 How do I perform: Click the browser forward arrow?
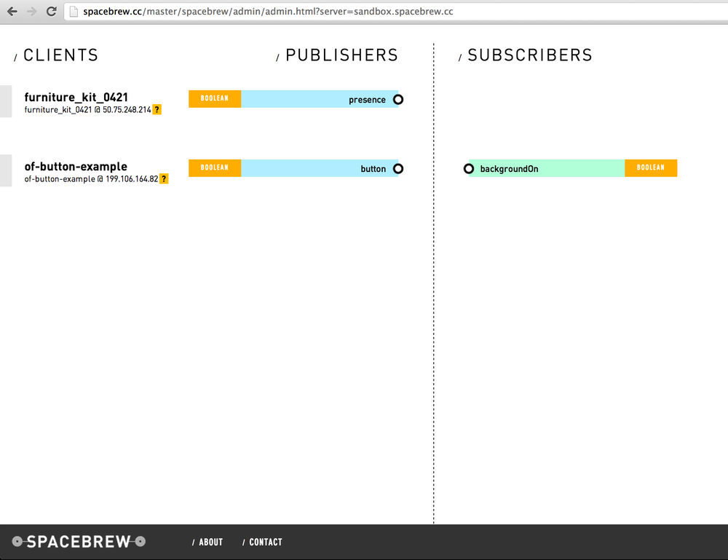(x=31, y=12)
